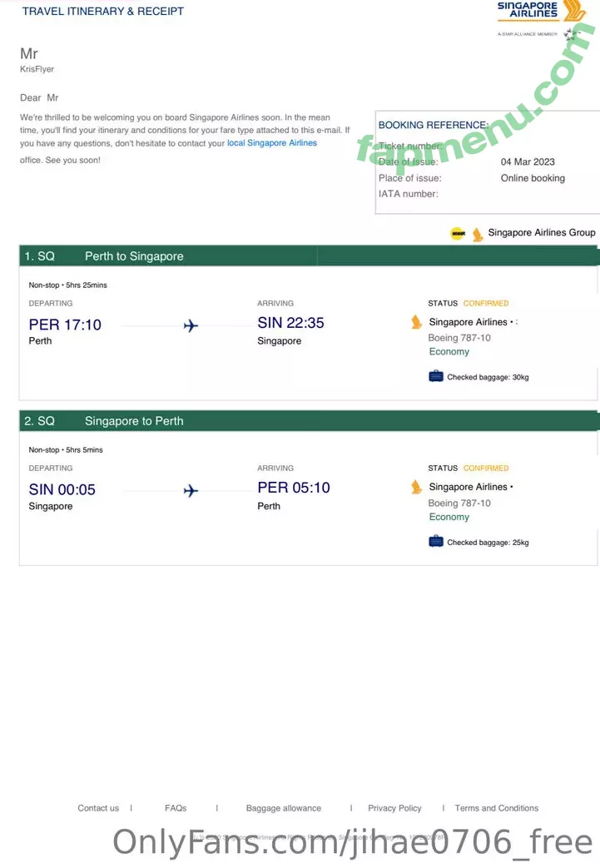Click the bird icon beside Singapore Airlines Group

[477, 234]
